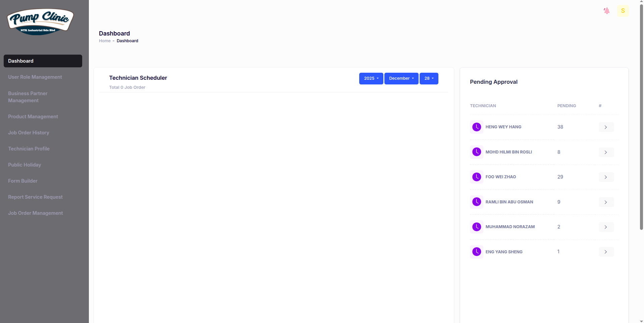Open pending arrow for ENG YANG SHENG

coord(606,252)
